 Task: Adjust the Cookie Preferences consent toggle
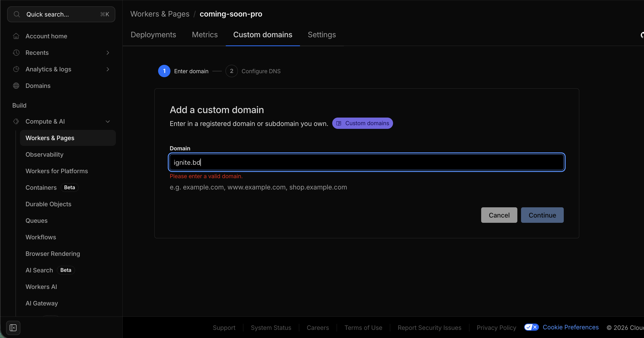(531, 327)
